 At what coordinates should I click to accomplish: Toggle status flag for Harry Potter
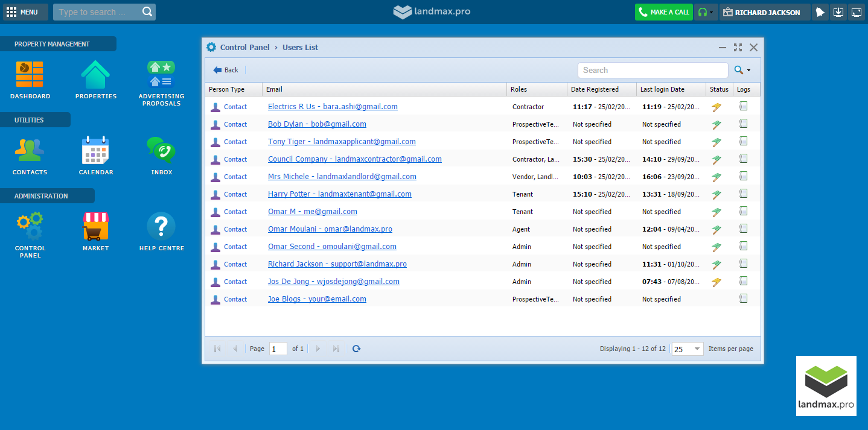pos(716,194)
